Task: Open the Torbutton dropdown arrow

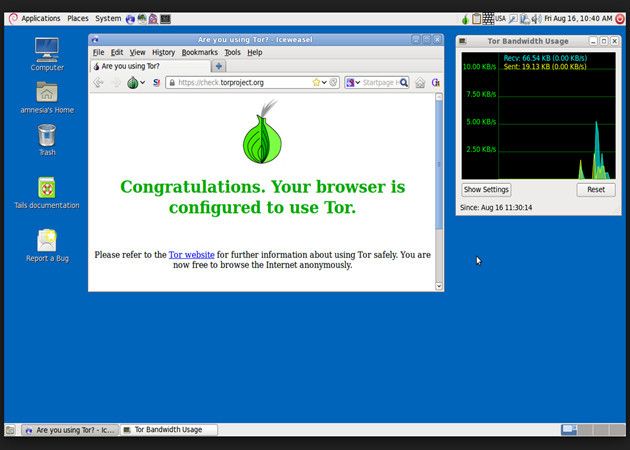Action: tap(143, 83)
